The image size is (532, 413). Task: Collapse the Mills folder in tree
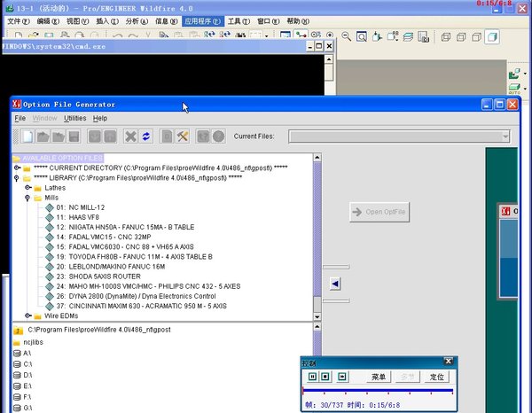[x=28, y=198]
